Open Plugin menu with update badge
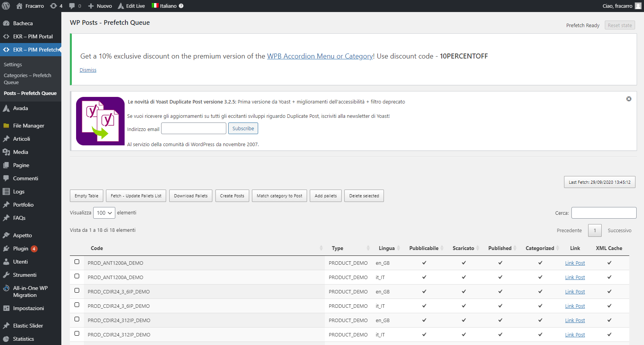The image size is (644, 345). [x=21, y=248]
